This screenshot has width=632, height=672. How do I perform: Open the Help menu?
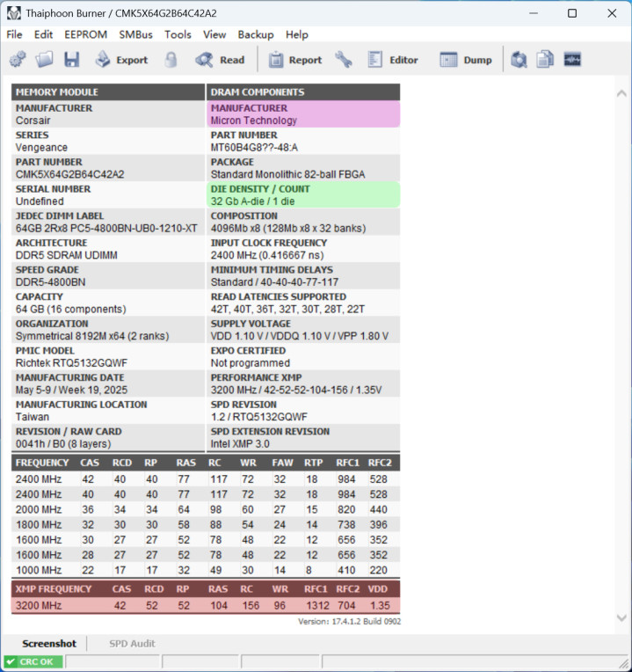297,34
